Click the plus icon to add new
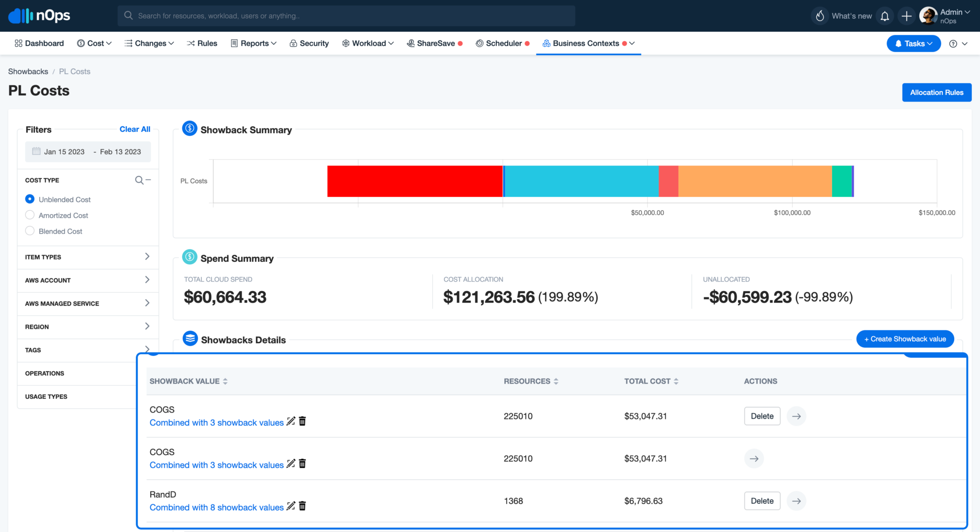The image size is (980, 532). [x=907, y=16]
